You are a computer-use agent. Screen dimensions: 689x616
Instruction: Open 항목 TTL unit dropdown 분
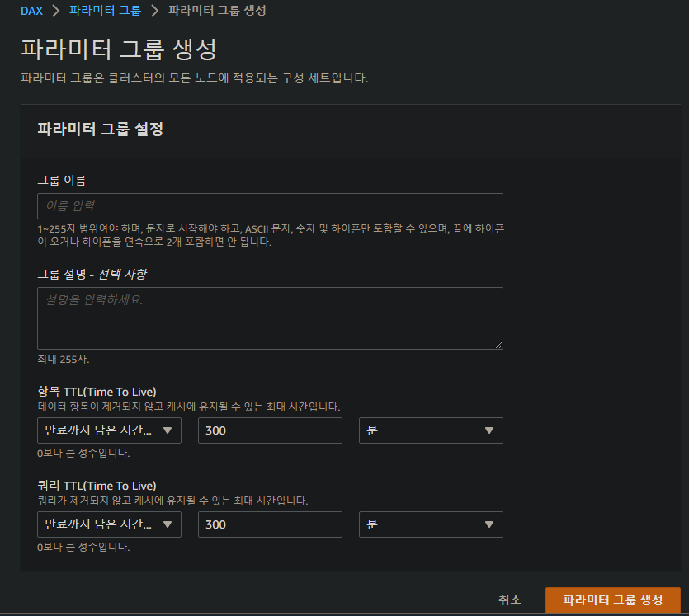(x=431, y=430)
